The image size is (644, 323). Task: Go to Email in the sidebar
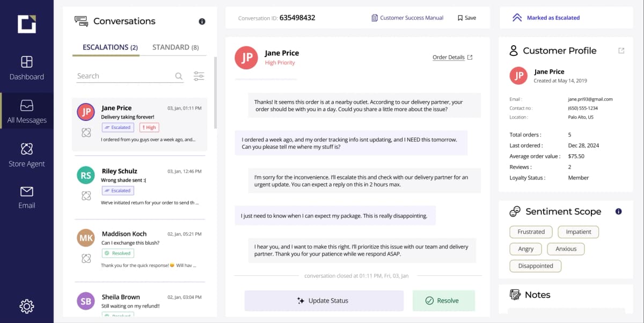pos(26,198)
